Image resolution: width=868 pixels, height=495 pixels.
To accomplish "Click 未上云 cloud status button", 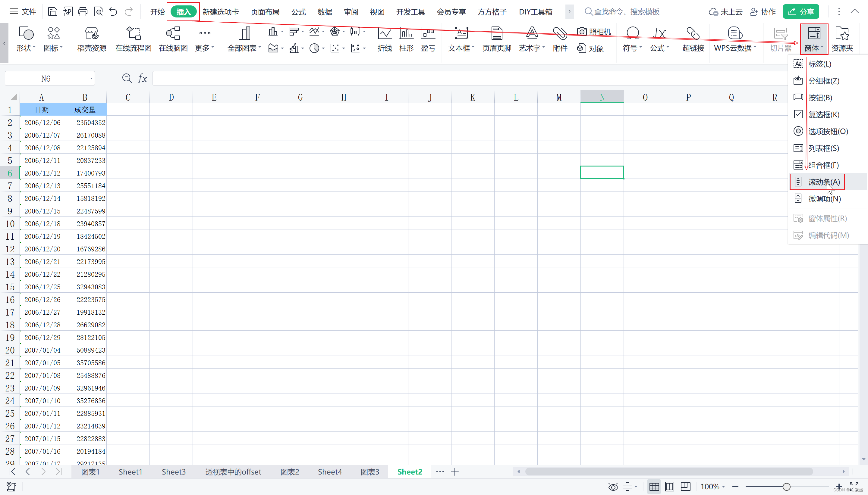I will point(725,12).
